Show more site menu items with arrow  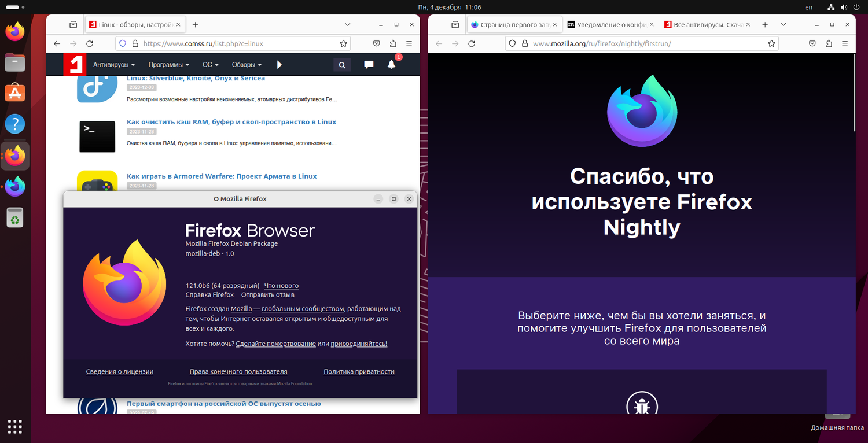(279, 65)
